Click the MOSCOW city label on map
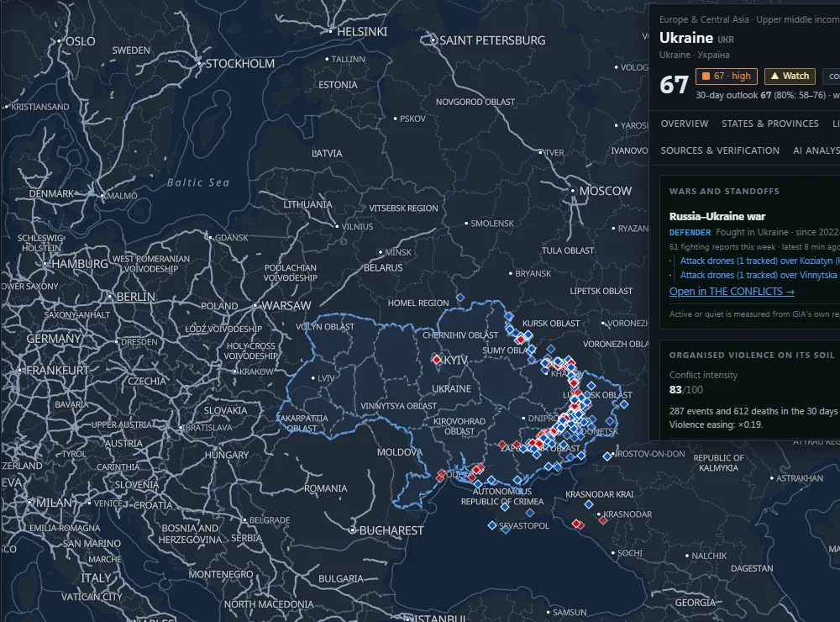The image size is (840, 622). [x=606, y=191]
